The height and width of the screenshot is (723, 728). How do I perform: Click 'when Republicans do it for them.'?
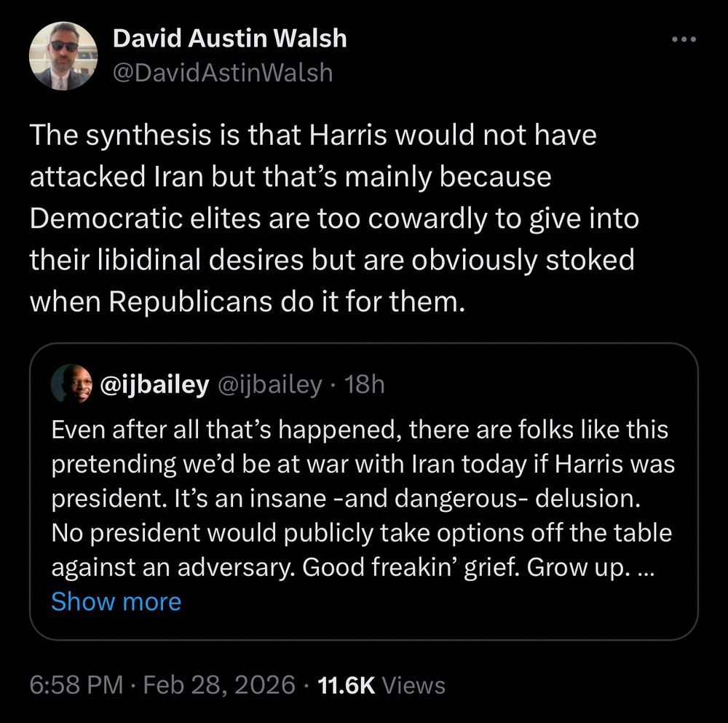coord(246,301)
